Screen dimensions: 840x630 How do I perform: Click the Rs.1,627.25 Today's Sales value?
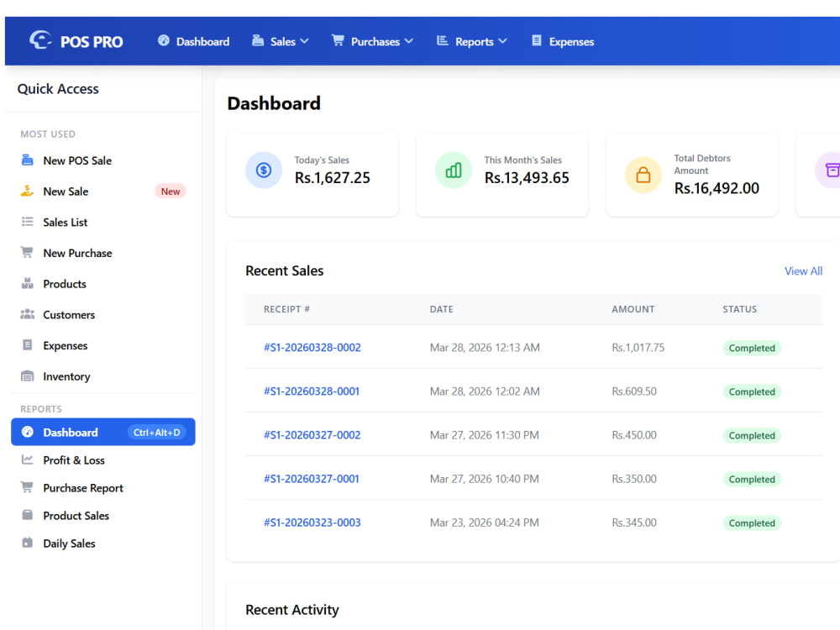coord(332,178)
